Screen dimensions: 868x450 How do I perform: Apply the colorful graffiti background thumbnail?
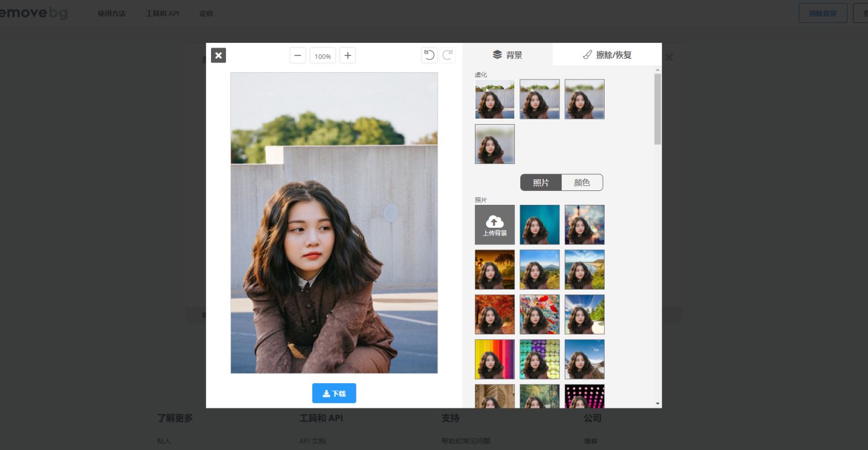tap(539, 314)
